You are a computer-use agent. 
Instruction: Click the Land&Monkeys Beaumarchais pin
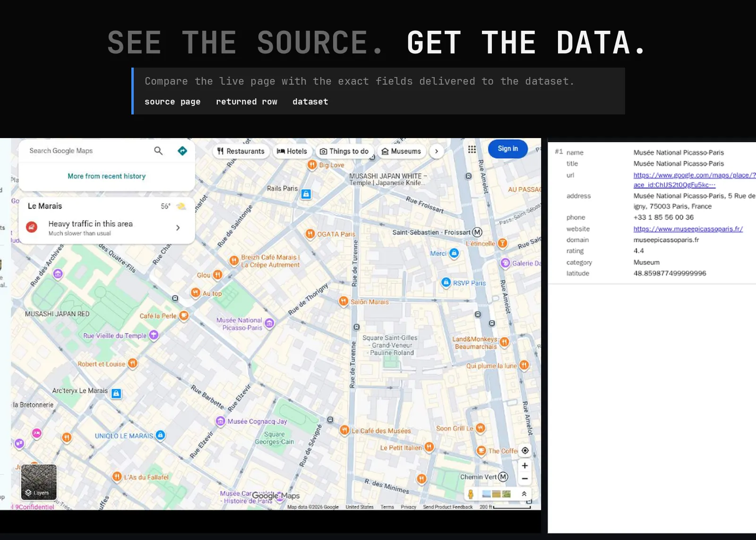(x=504, y=342)
